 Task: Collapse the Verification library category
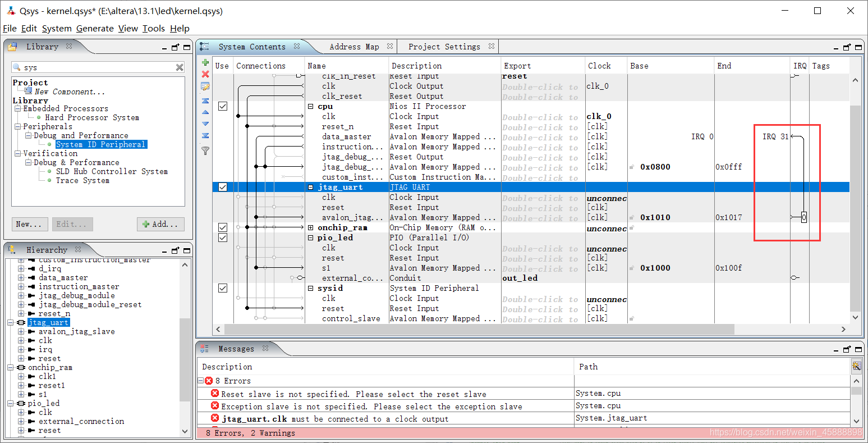click(x=18, y=153)
